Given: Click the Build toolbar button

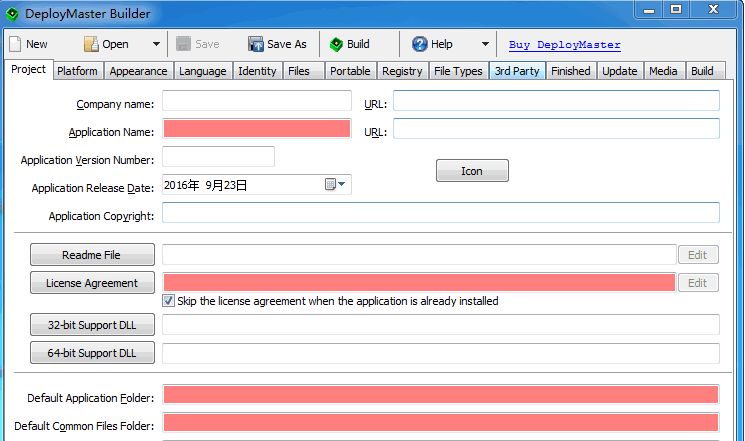Looking at the screenshot, I should pos(350,44).
